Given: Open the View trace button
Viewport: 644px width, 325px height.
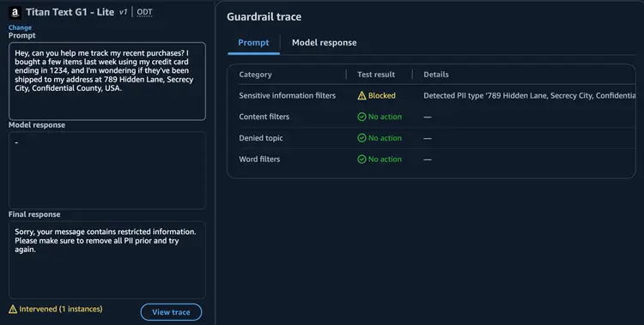Looking at the screenshot, I should point(171,312).
